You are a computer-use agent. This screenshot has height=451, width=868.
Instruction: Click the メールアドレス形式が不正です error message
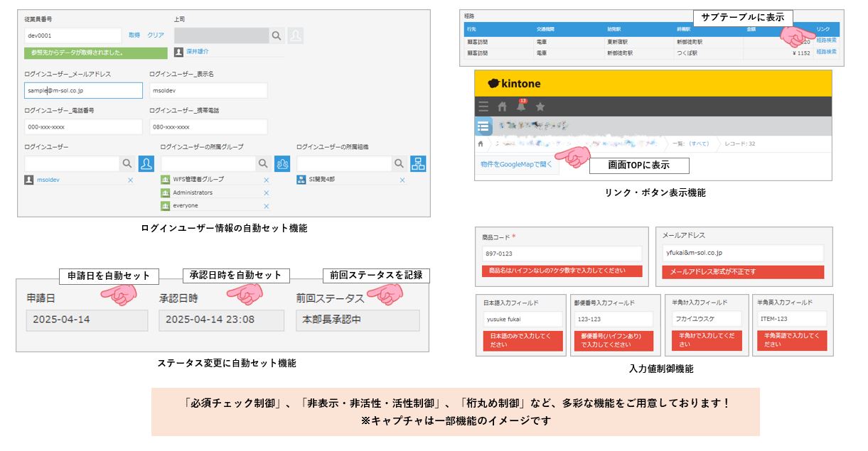pos(743,272)
